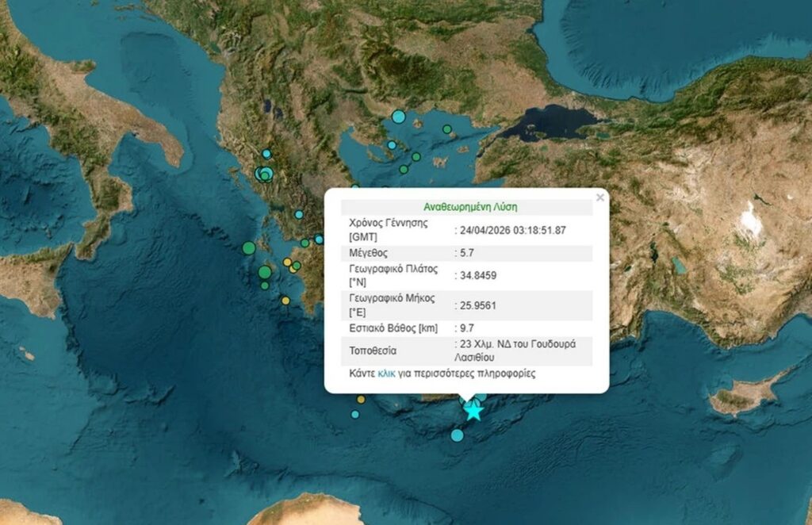Select the cyan marker near the Sea of Marmara
This screenshot has height=525, width=812.
pyautogui.click(x=390, y=144)
